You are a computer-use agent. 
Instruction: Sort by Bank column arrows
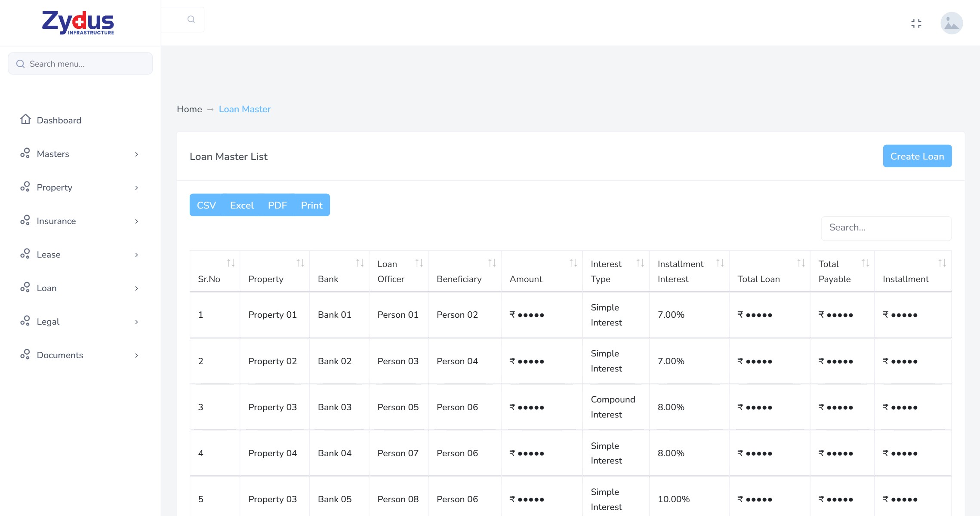pyautogui.click(x=360, y=263)
